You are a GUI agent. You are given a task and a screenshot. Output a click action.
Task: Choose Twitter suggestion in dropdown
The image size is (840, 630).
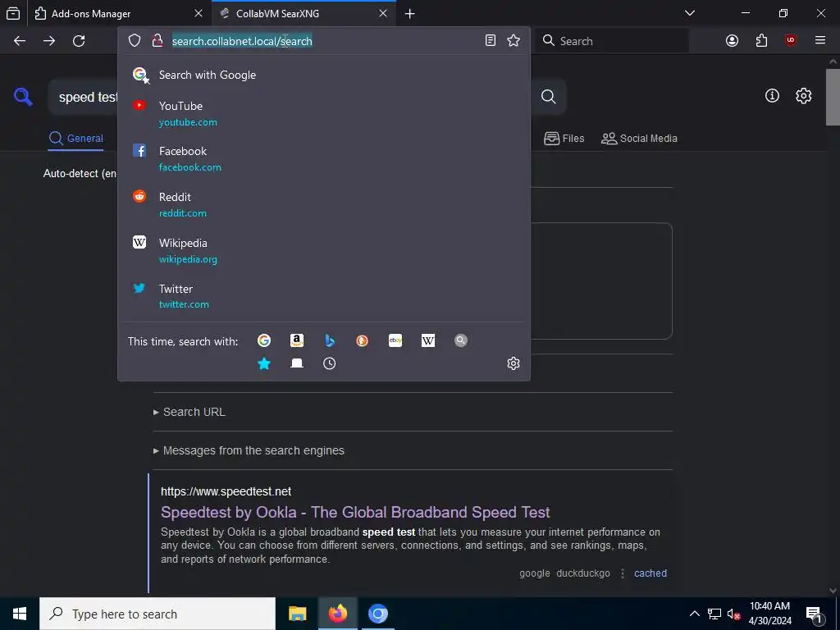324,296
